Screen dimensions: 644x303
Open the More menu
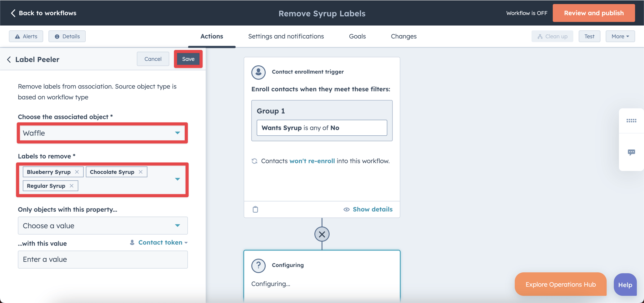point(620,36)
